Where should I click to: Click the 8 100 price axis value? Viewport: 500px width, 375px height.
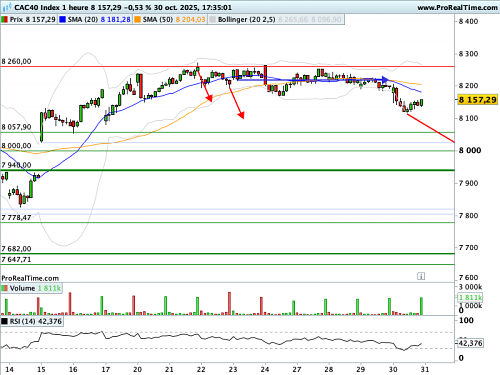[468, 118]
